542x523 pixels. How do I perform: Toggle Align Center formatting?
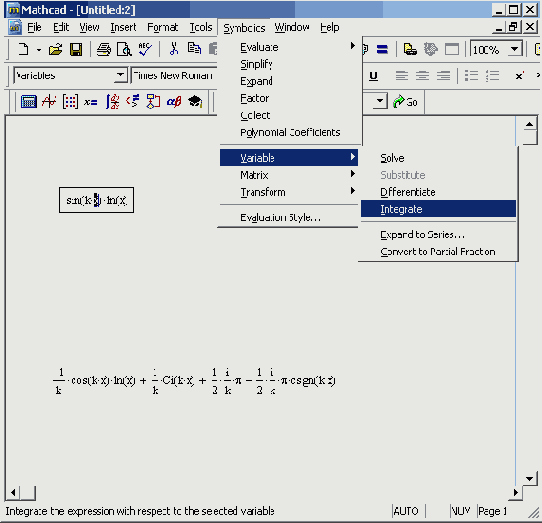pos(422,76)
